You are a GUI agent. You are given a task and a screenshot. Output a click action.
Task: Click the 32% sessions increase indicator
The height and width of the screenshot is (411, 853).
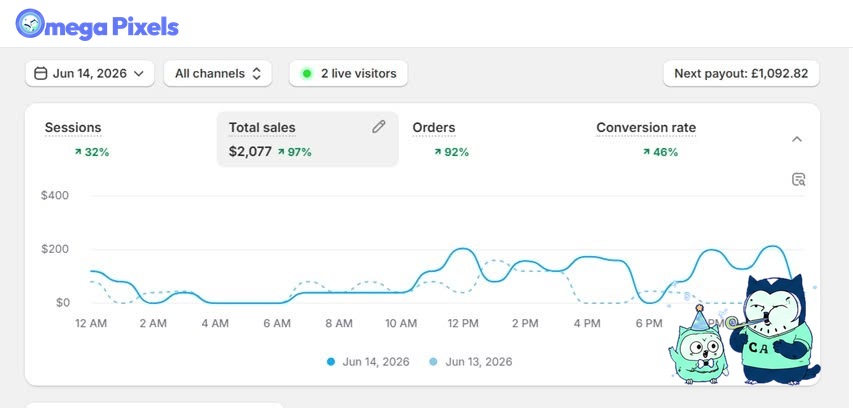pyautogui.click(x=92, y=152)
